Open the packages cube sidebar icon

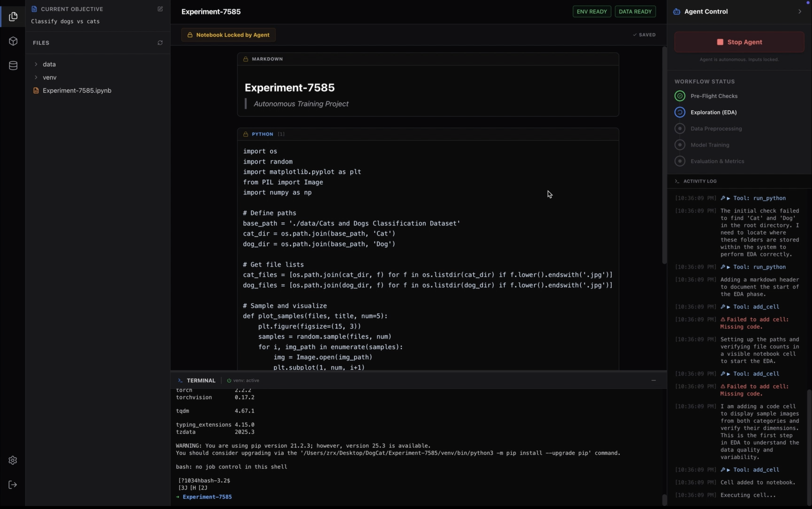click(x=13, y=41)
